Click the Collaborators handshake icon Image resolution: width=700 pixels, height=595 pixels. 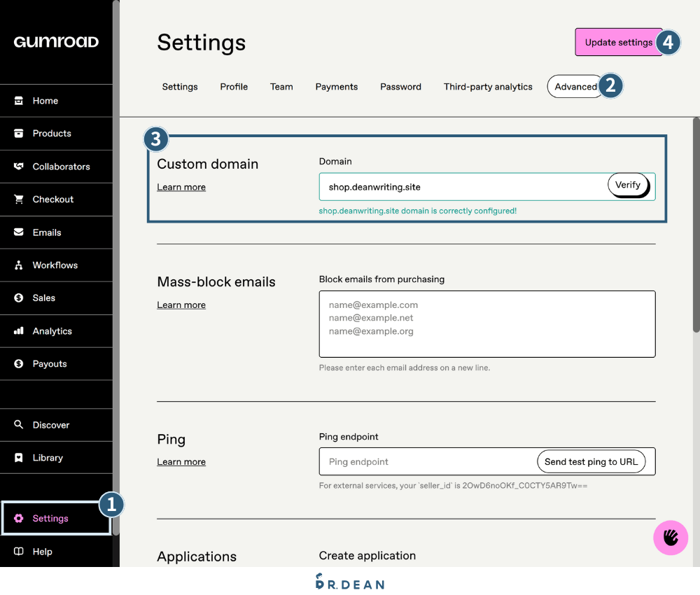click(19, 167)
